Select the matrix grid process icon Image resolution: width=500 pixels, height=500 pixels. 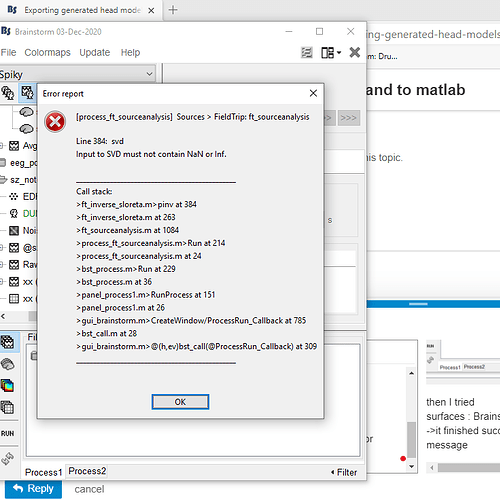(x=7, y=407)
